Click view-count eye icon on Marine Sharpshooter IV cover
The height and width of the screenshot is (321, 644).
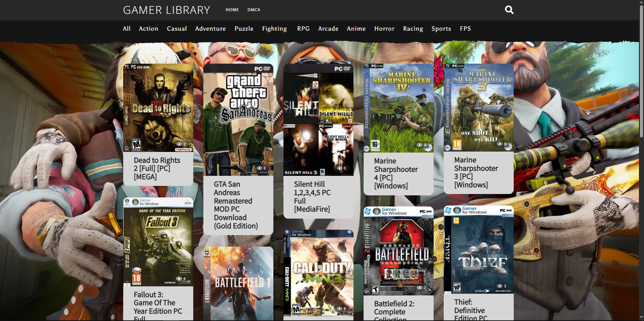pos(419,145)
